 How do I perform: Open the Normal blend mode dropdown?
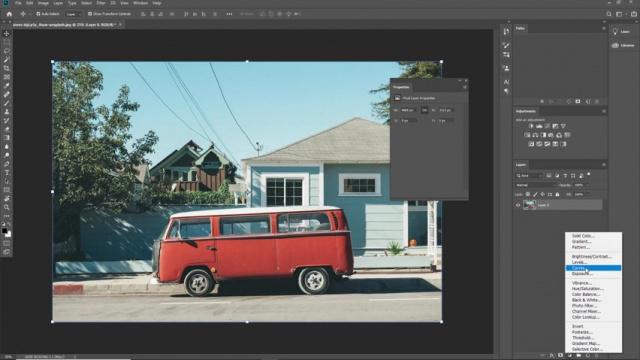click(x=536, y=185)
